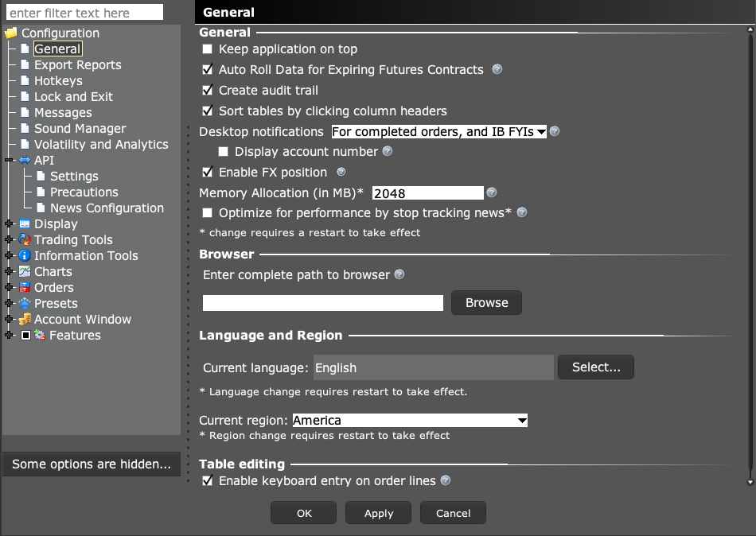Open help for Auto Roll Data option
This screenshot has height=536, width=756.
pyautogui.click(x=497, y=69)
